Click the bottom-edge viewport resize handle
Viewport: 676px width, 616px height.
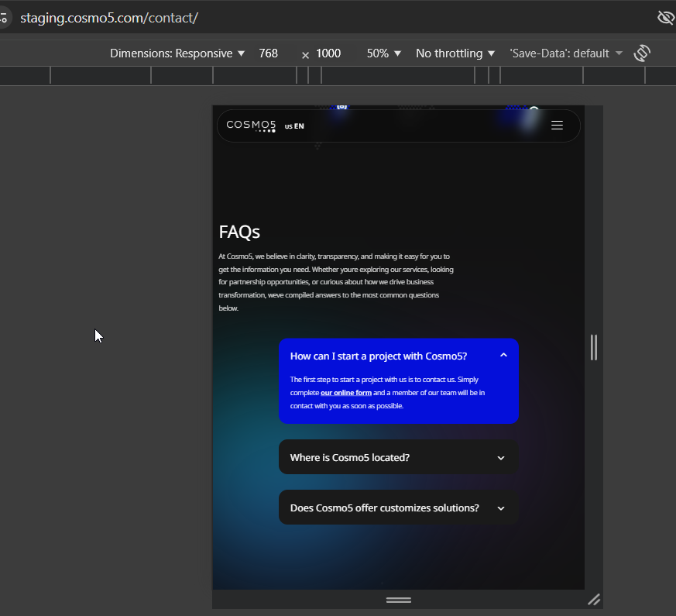click(x=398, y=600)
